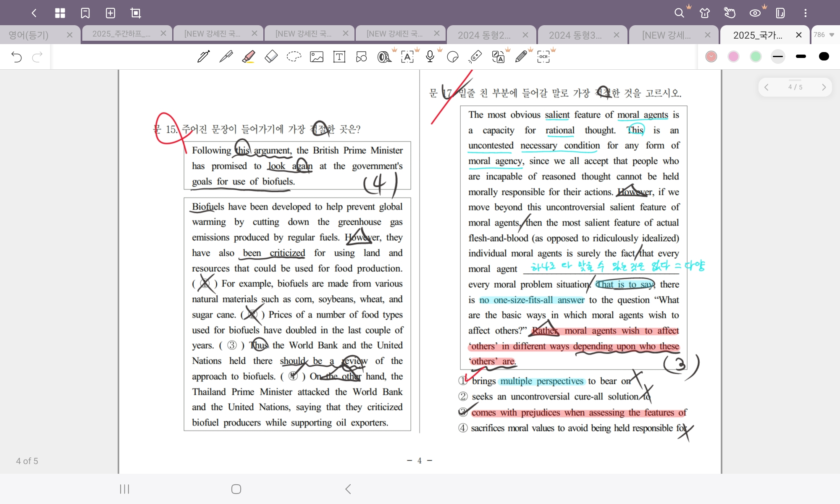Switch to the 2025_주간하프 tab
Image resolution: width=840 pixels, height=504 pixels.
(x=121, y=34)
